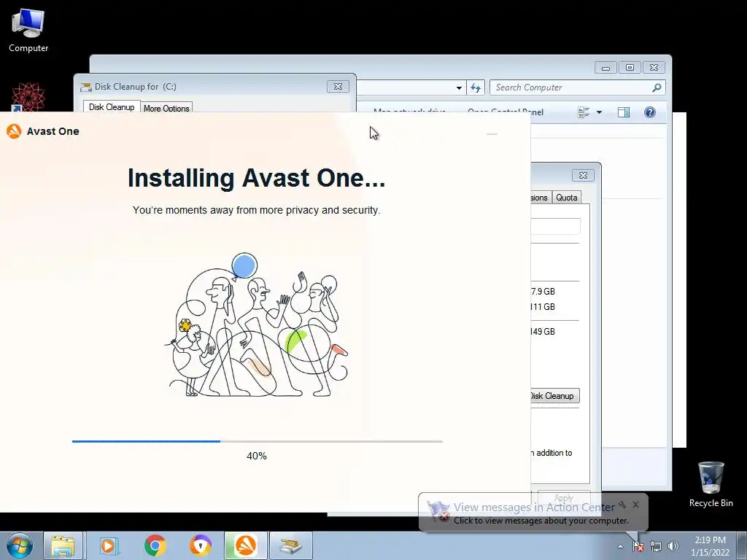
Task: Launch Google Chrome from the taskbar
Action: 155,545
